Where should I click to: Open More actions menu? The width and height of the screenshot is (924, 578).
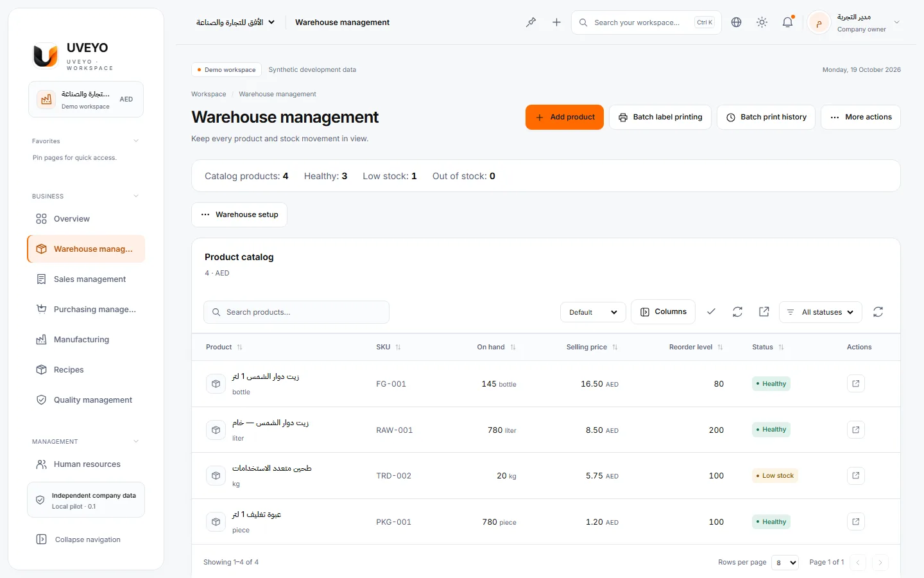coord(860,118)
